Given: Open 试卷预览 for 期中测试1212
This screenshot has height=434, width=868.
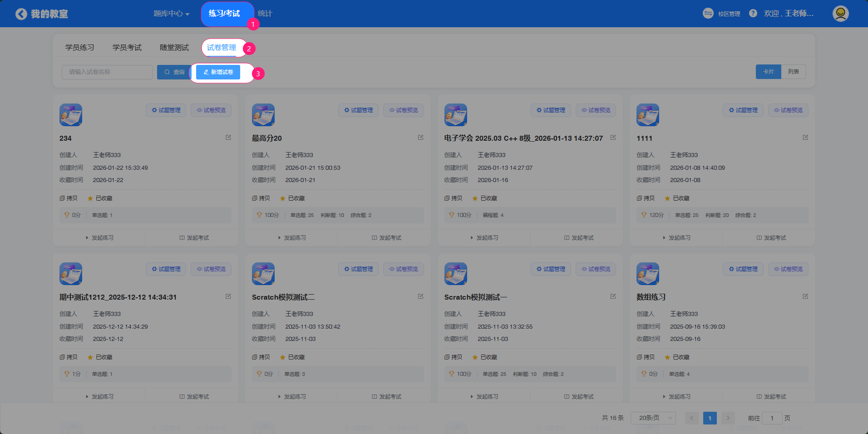Looking at the screenshot, I should click(x=211, y=269).
